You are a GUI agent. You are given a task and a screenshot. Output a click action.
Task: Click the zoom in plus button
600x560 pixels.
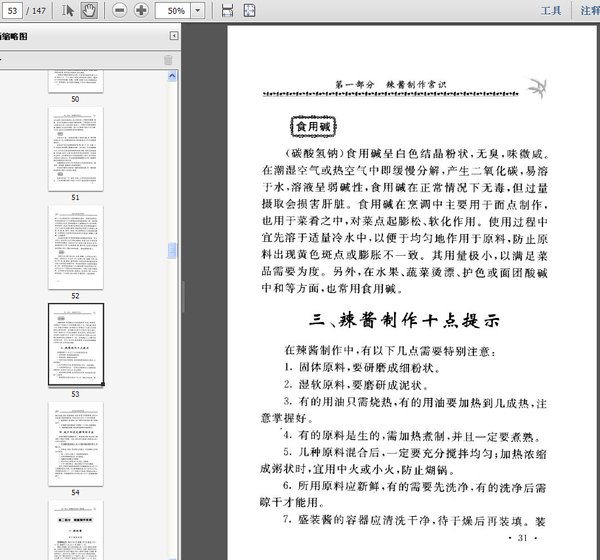141,10
